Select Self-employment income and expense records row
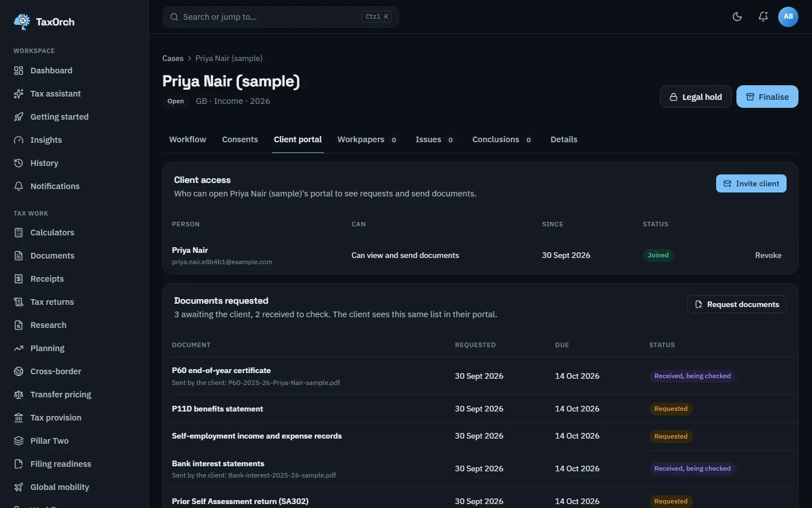Screen dimensions: 812x508 click(480, 436)
